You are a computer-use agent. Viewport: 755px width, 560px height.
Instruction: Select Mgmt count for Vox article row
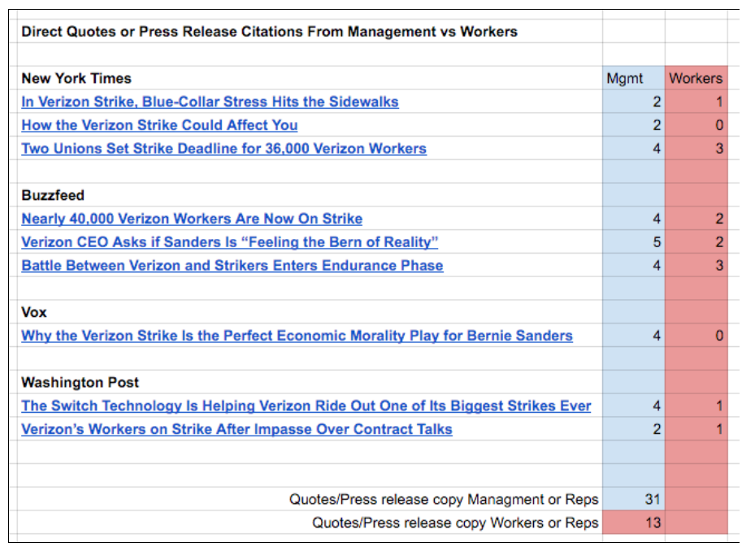tap(634, 336)
